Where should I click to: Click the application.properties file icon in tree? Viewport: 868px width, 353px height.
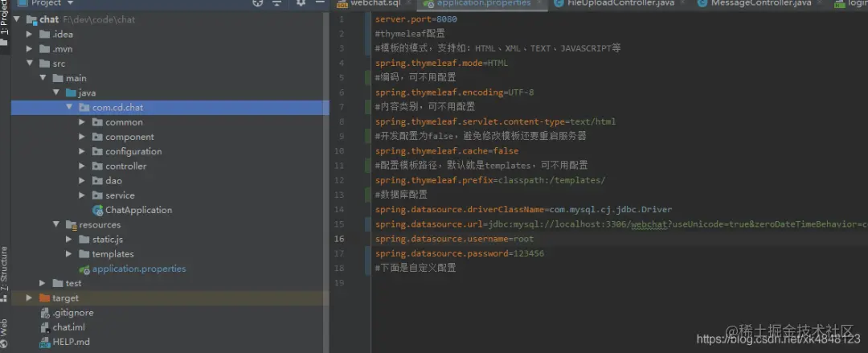pos(84,269)
